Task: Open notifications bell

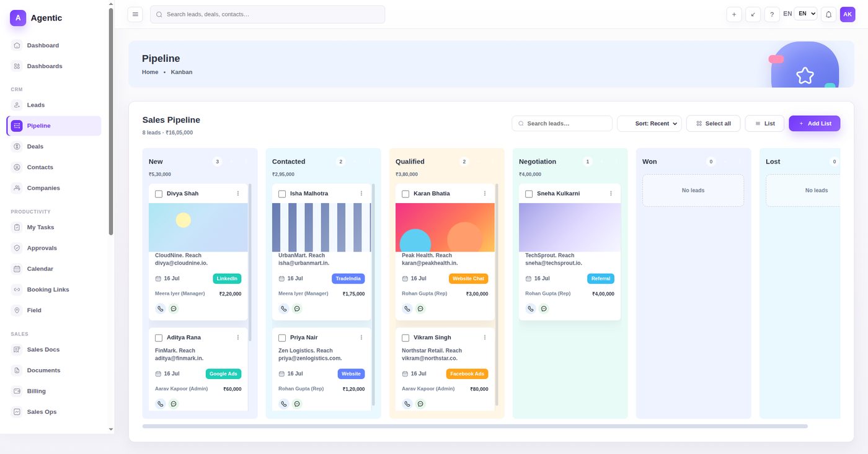Action: click(828, 14)
